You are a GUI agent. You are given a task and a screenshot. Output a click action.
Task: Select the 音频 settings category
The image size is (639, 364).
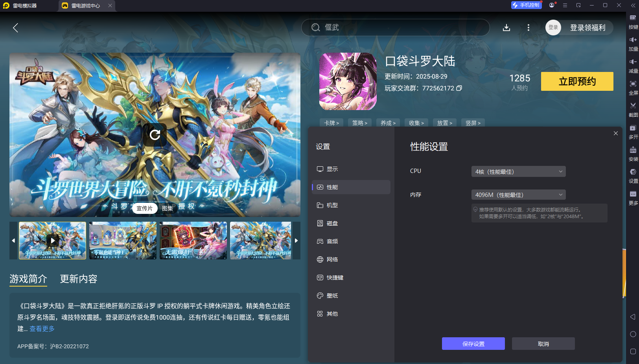(x=351, y=241)
